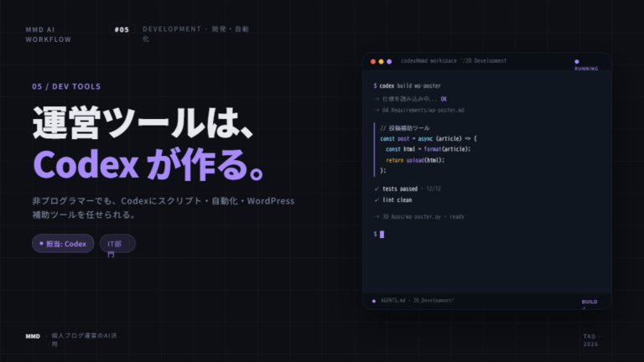Click the 'AGENTS.md · 20_Development/' status text

pos(418,301)
